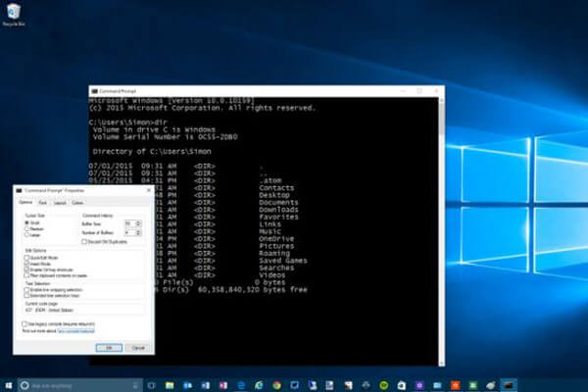
Task: Click the 'Documents' directory entry
Action: pos(278,203)
